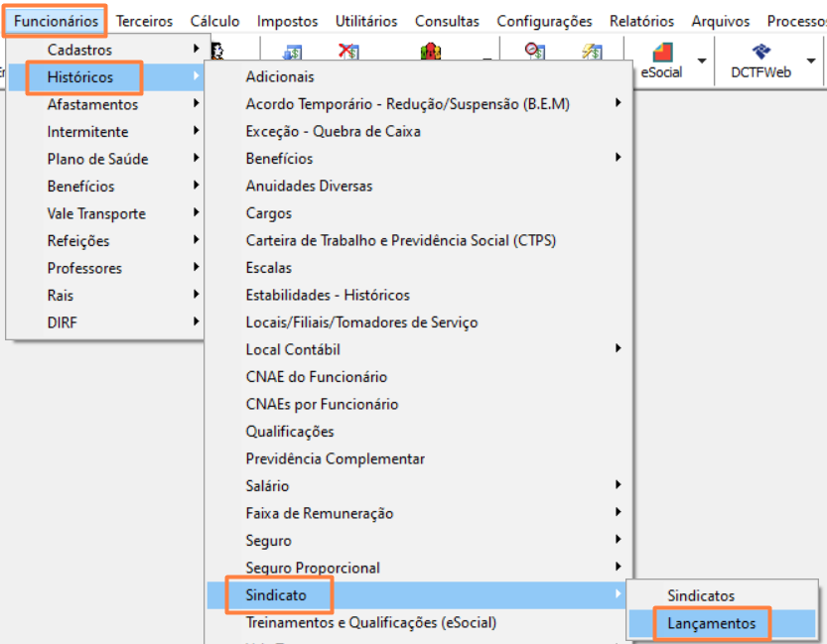Open the DCTFWeb dropdown arrow
Screen dimensions: 827x644
pyautogui.click(x=810, y=61)
